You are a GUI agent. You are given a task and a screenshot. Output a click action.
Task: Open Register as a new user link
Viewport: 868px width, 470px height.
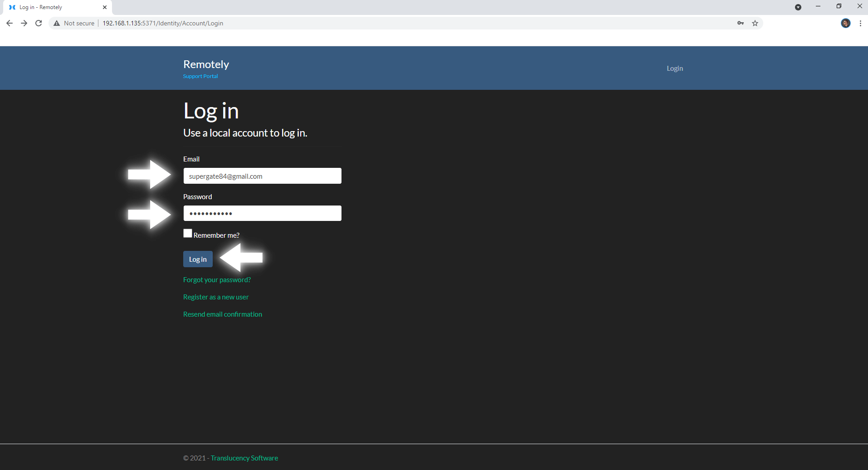click(x=216, y=297)
